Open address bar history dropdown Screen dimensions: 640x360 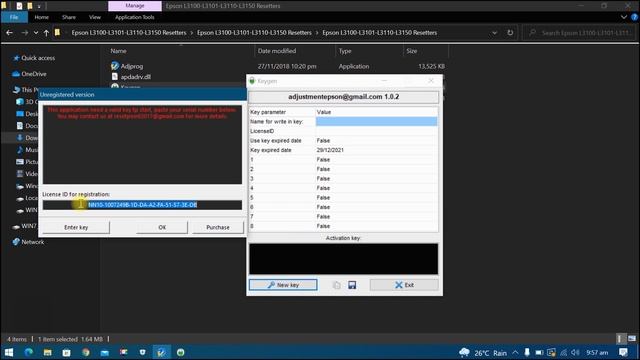(495, 33)
